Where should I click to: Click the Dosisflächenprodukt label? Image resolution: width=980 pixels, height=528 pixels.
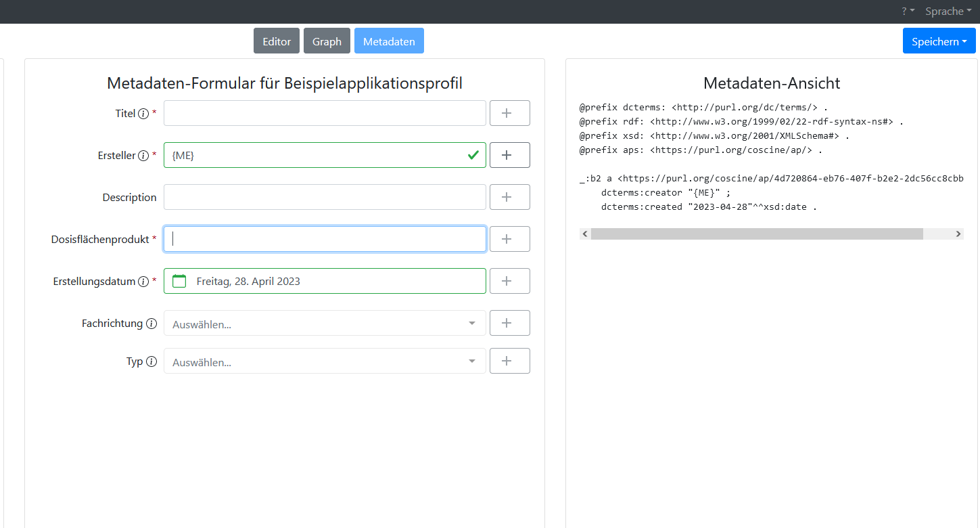coord(100,240)
